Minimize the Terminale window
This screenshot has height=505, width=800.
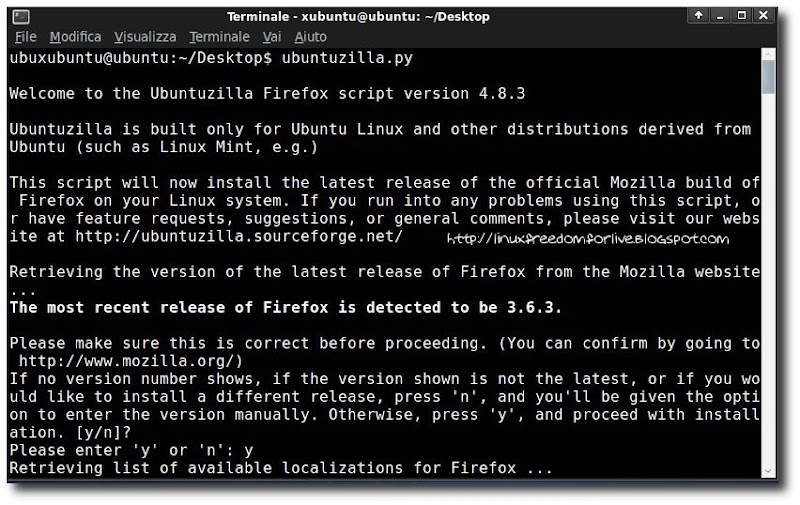[x=722, y=17]
